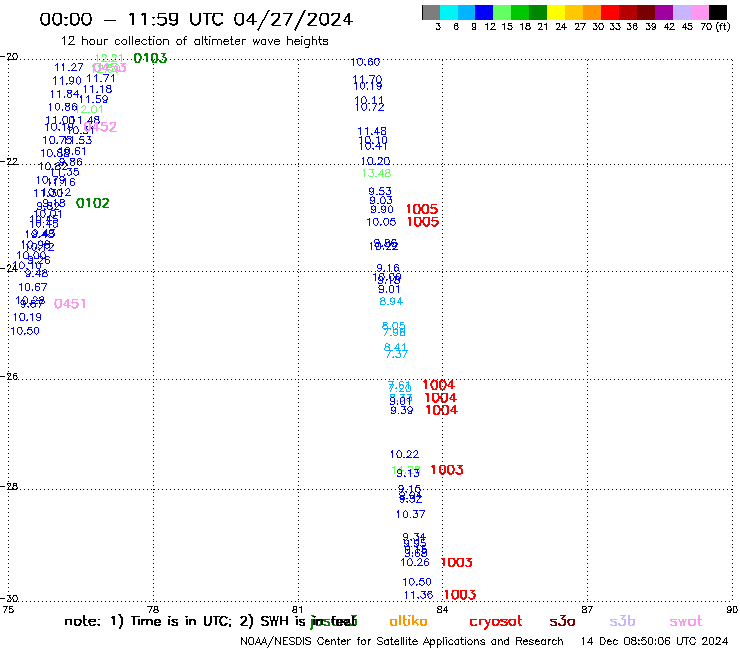
Task: Click the wave height value '9.01'
Action: point(389,289)
